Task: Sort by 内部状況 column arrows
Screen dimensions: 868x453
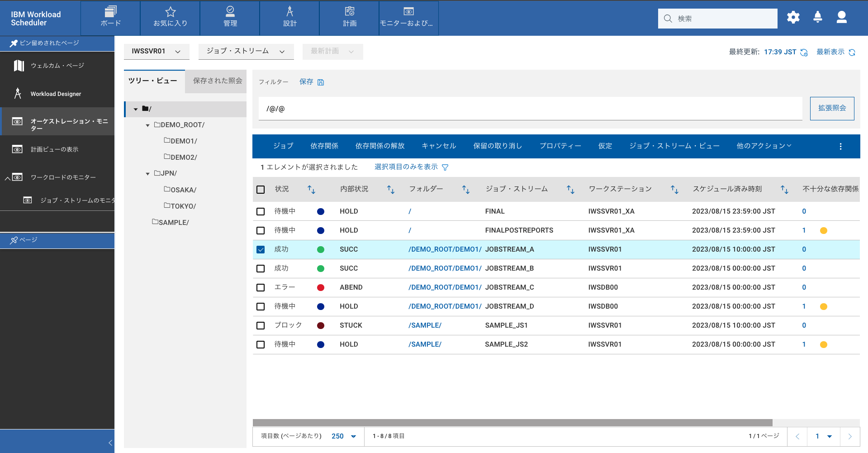Action: (391, 190)
